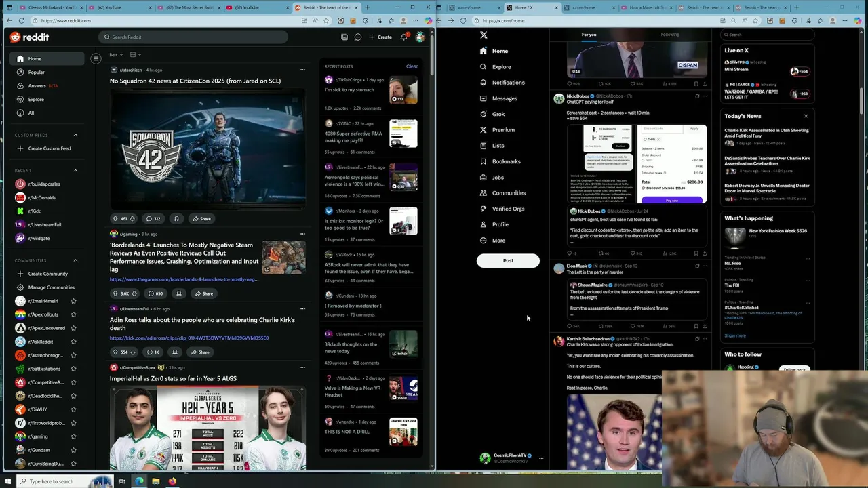Open thegamer.com Borderlands 4 link
868x488 pixels.
click(x=184, y=279)
